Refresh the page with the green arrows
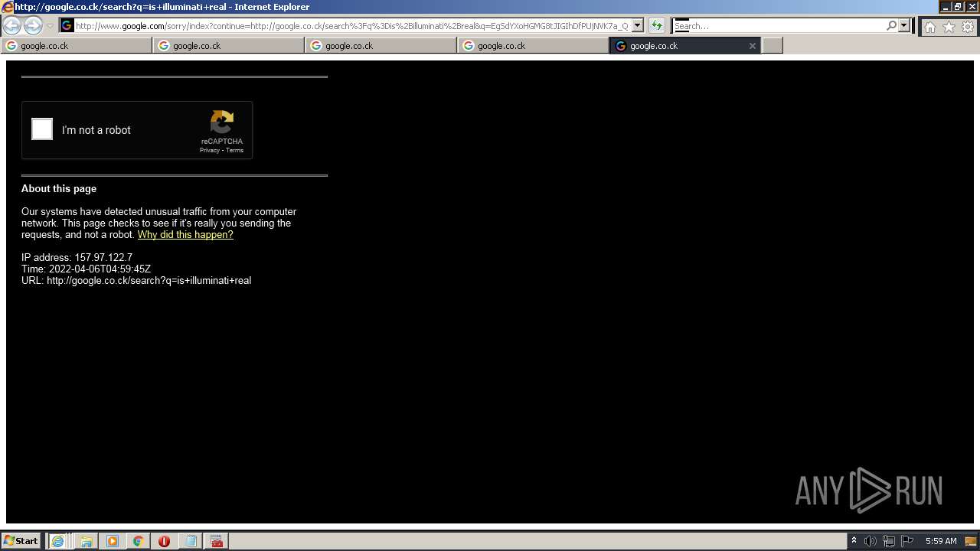 point(656,25)
